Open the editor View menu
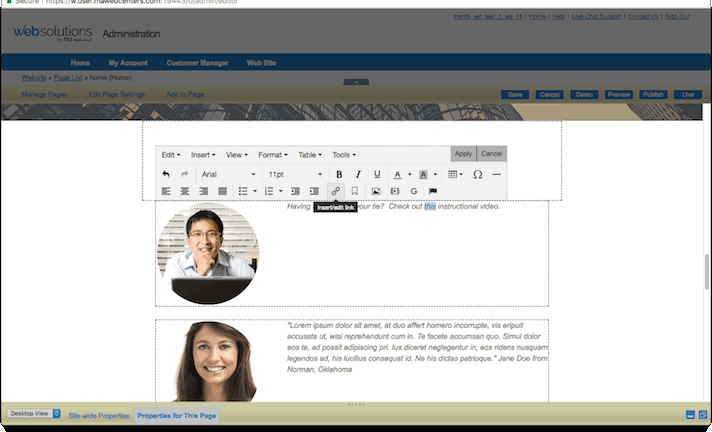The image size is (712, 432). click(237, 155)
